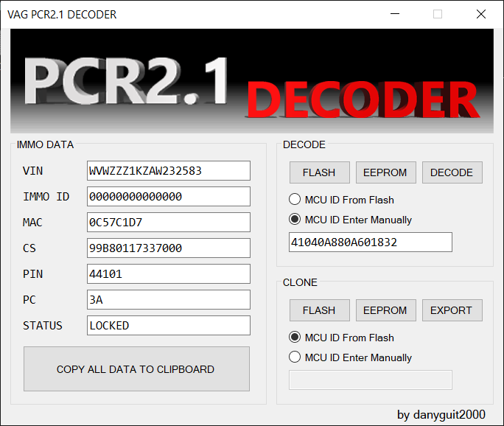Select CLONE 'MCU ID Enter Manually' radio
504x426 pixels.
click(295, 357)
